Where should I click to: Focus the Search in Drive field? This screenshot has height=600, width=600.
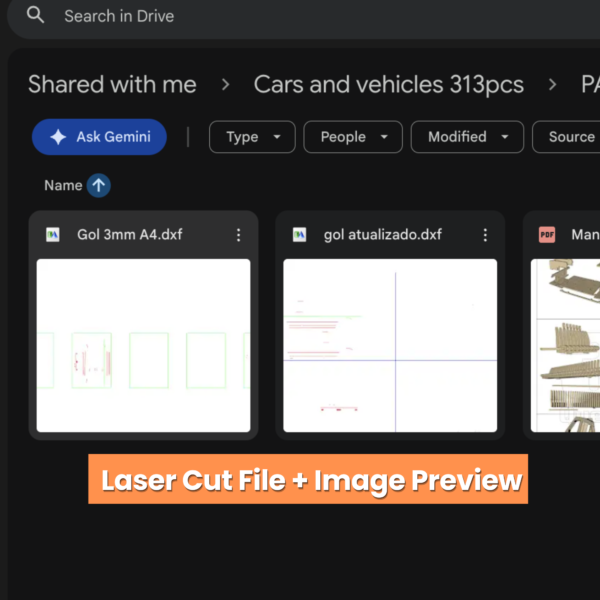[x=303, y=16]
